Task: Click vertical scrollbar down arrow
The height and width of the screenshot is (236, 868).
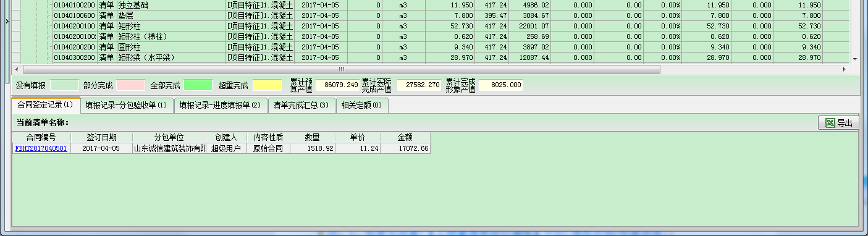Action: [855, 59]
